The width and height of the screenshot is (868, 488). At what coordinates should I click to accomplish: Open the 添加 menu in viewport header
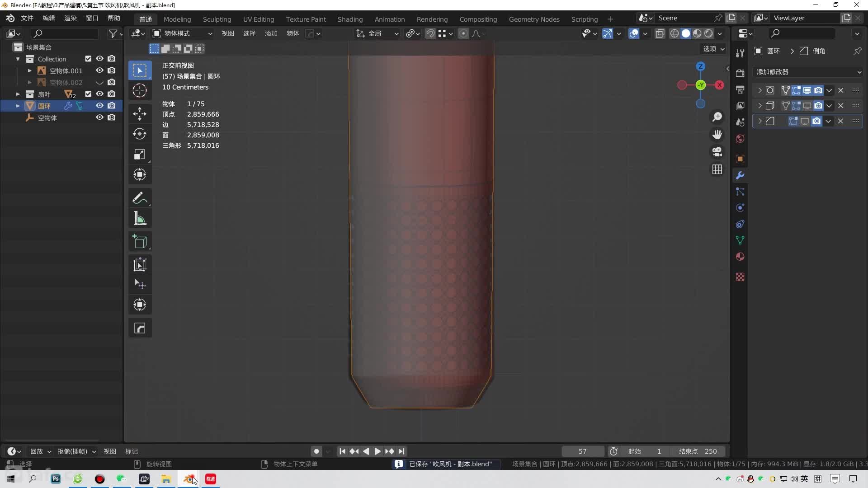click(x=271, y=33)
